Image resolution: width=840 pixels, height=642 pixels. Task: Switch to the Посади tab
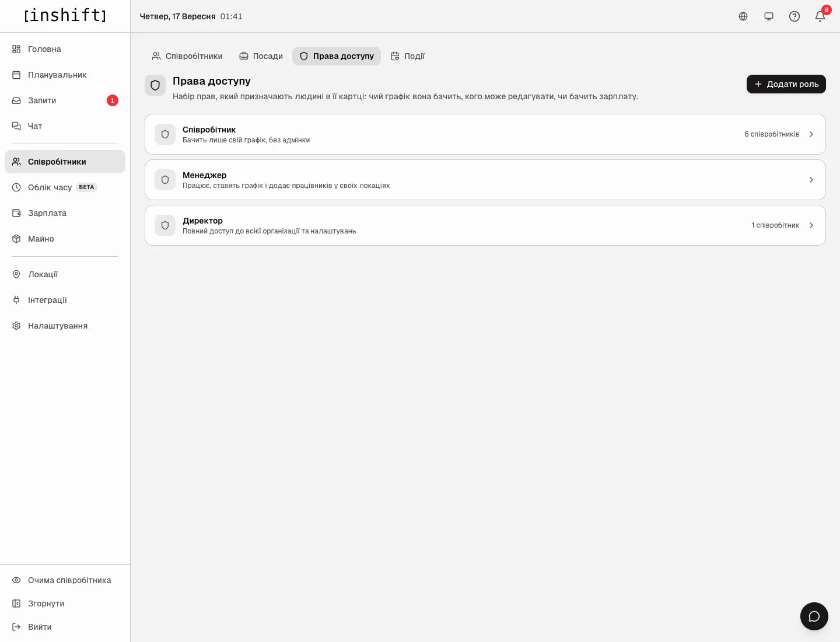261,56
